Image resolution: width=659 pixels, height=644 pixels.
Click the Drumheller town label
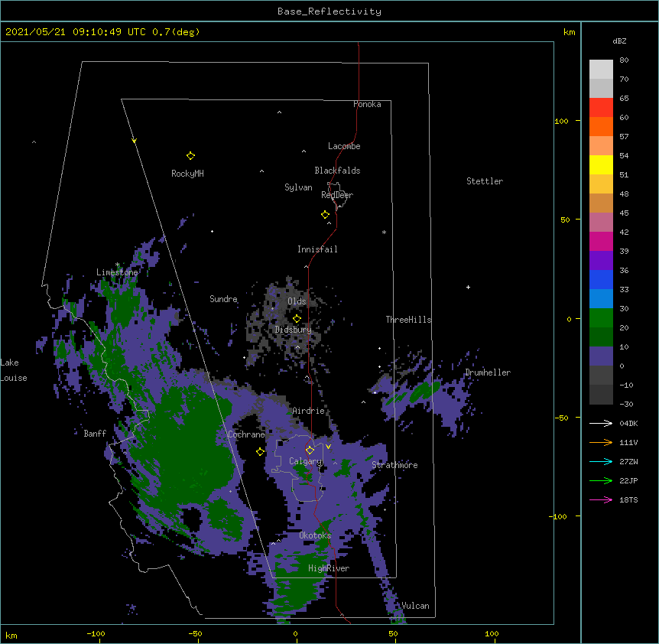coord(488,372)
